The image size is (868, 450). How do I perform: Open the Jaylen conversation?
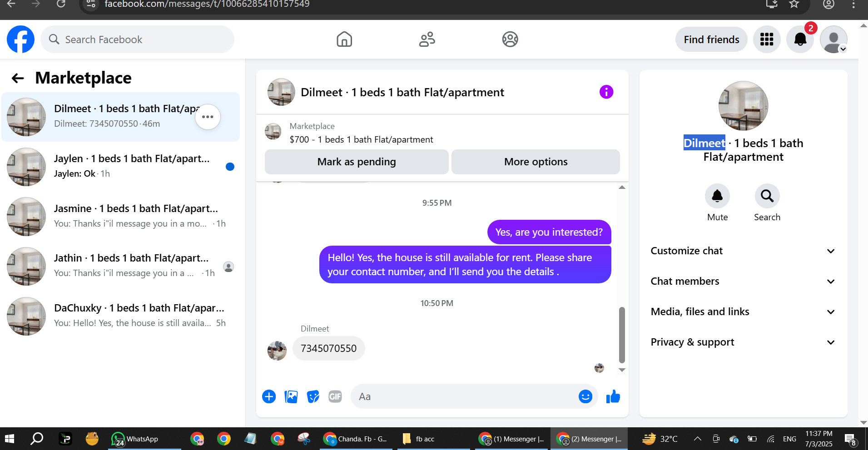coord(120,167)
